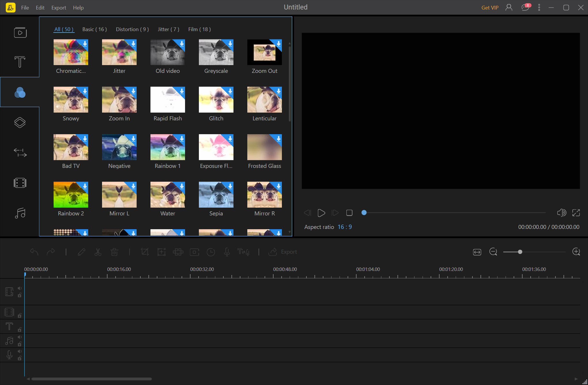Click the Split scissors tool
588x385 pixels.
point(98,252)
